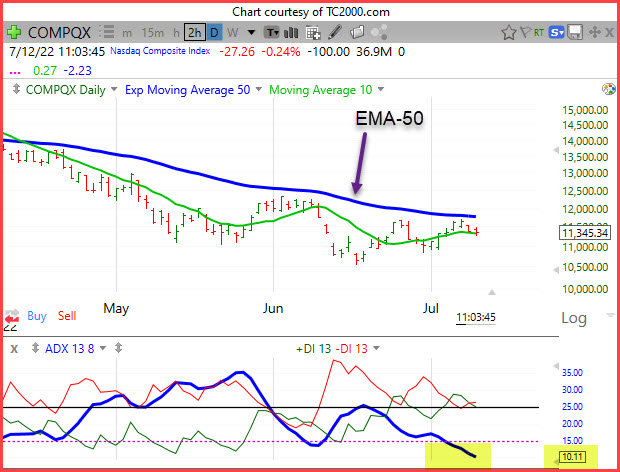Open the +DI 13 -DI 13 dropdown
620x472 pixels.
point(376,348)
